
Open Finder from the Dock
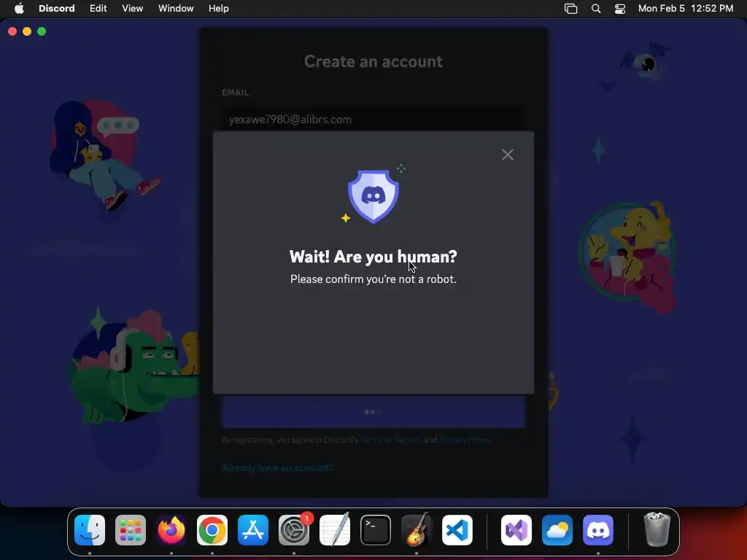coord(90,530)
